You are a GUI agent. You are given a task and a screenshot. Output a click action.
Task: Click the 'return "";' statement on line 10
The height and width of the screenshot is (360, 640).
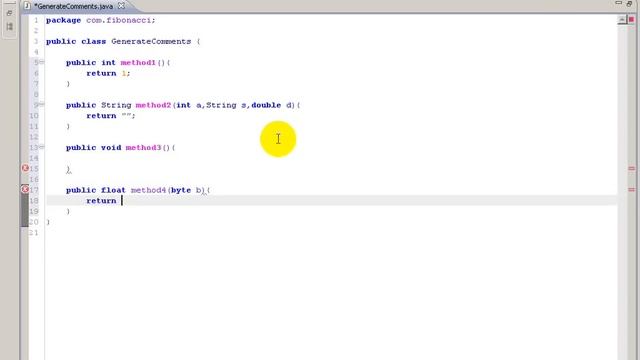pyautogui.click(x=111, y=116)
